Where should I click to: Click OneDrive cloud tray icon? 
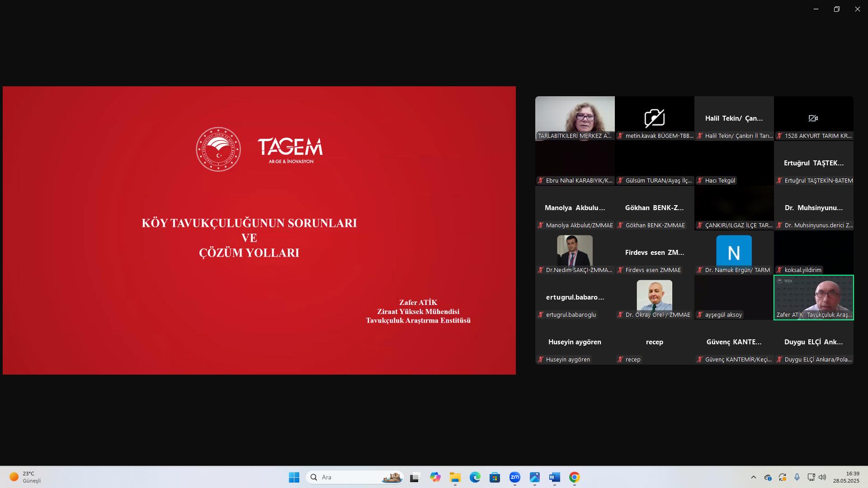click(768, 477)
